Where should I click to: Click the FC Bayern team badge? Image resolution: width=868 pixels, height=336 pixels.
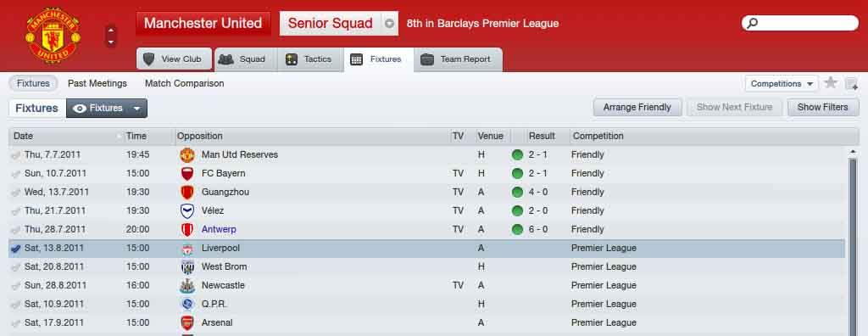click(187, 174)
